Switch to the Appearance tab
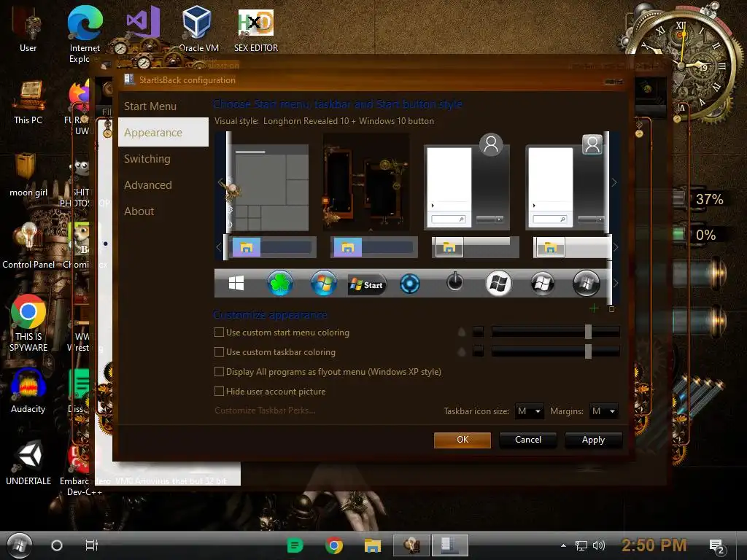The height and width of the screenshot is (560, 747). point(163,133)
